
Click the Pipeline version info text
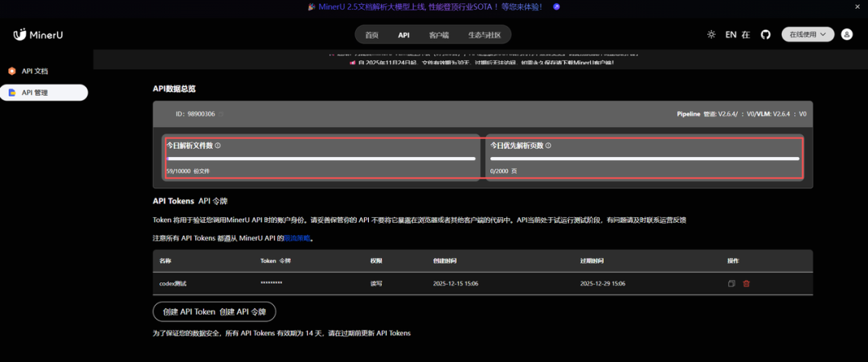[741, 113]
